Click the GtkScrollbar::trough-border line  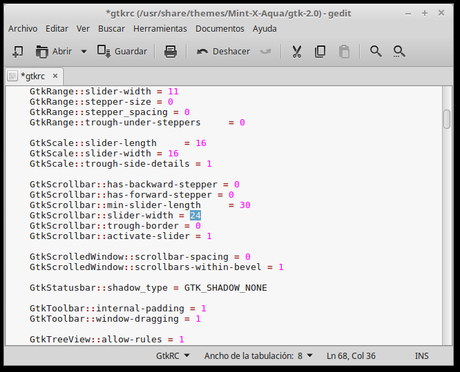[x=115, y=226]
